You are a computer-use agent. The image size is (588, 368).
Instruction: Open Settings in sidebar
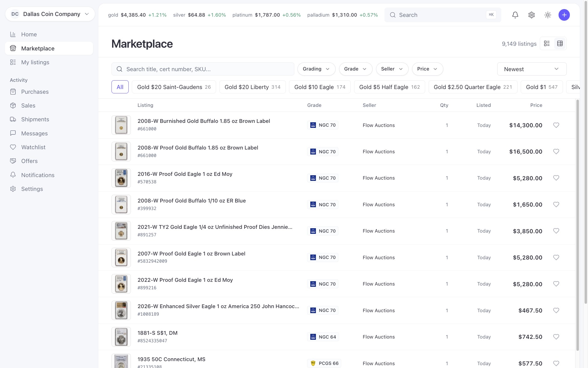coord(49,189)
